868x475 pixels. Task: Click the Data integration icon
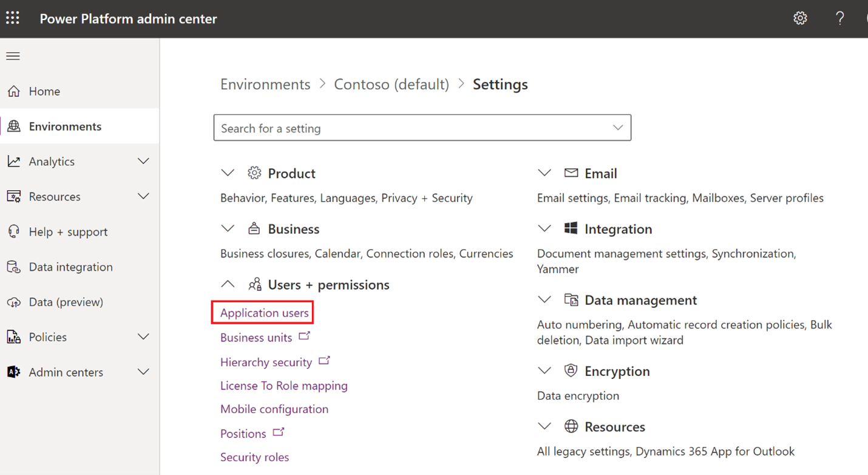tap(13, 267)
